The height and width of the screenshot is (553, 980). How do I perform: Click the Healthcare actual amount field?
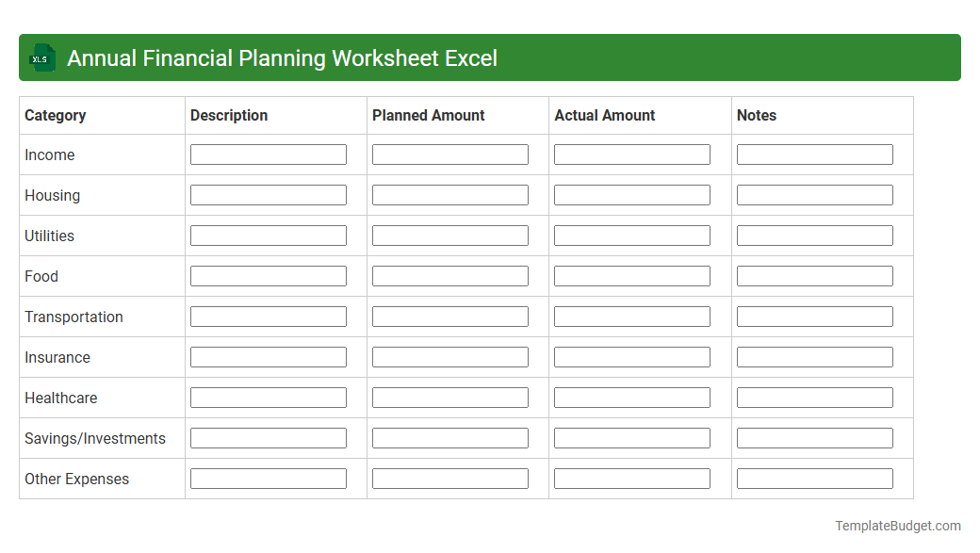(x=632, y=397)
